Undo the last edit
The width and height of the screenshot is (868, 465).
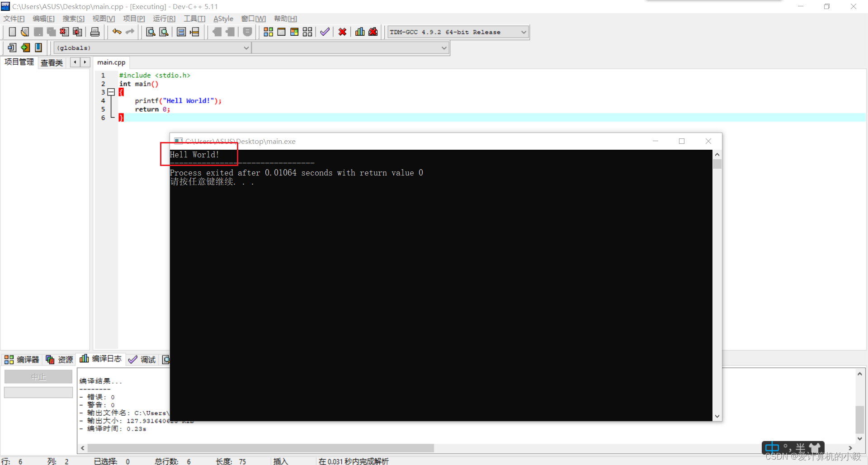pyautogui.click(x=117, y=32)
